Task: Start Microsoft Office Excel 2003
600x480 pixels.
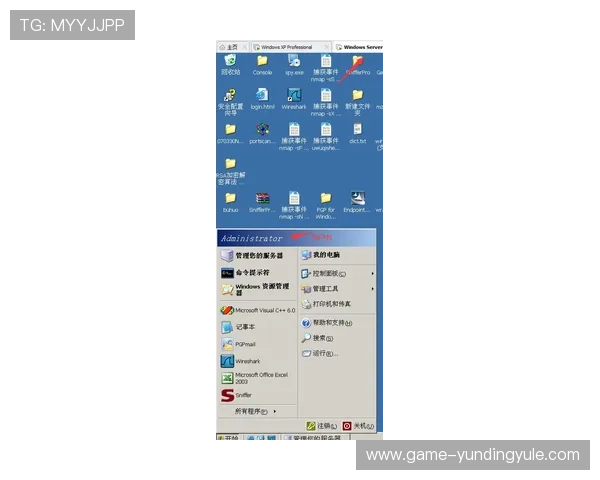Action: [258, 377]
